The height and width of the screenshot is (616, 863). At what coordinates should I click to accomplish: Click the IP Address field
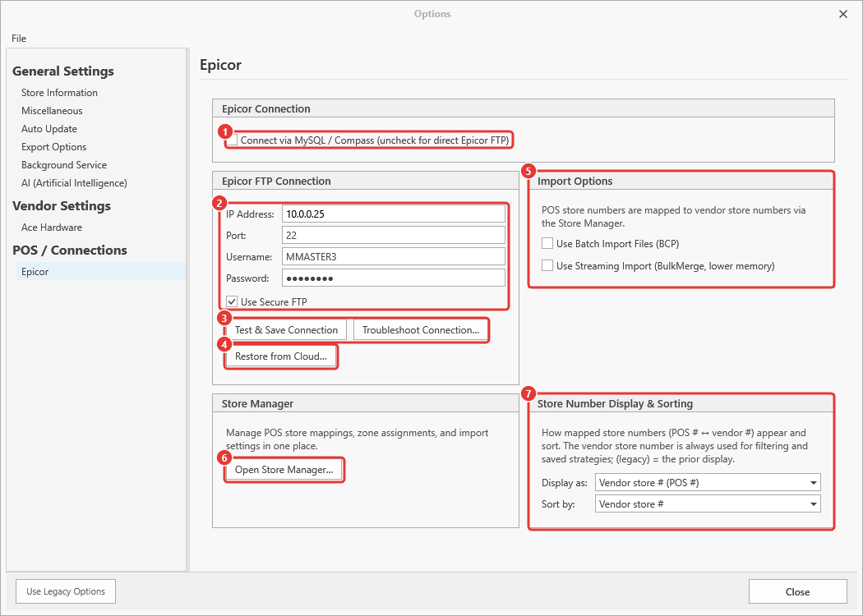pyautogui.click(x=394, y=214)
